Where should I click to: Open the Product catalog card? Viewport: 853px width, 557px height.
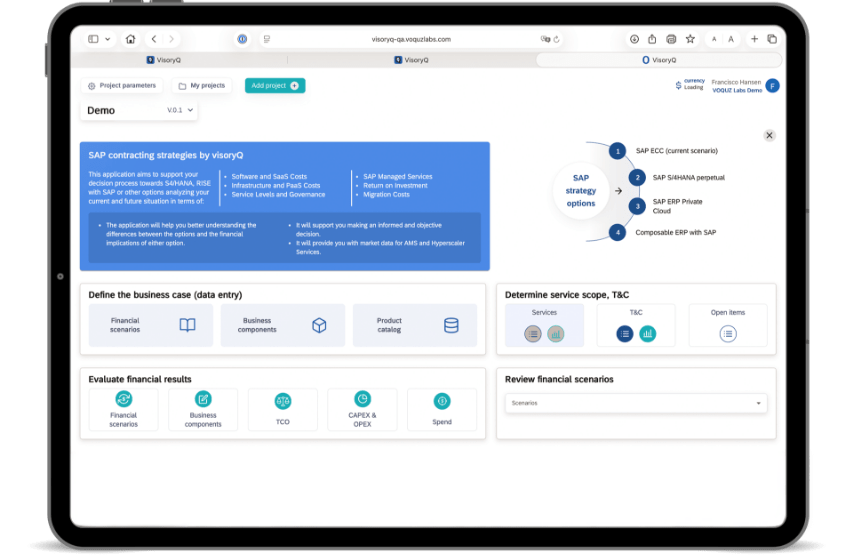point(415,325)
